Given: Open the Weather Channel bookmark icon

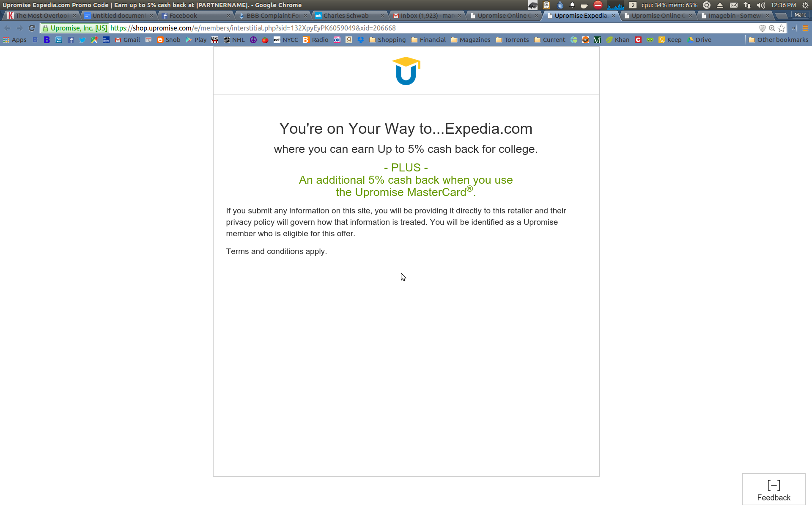Looking at the screenshot, I should (106, 40).
